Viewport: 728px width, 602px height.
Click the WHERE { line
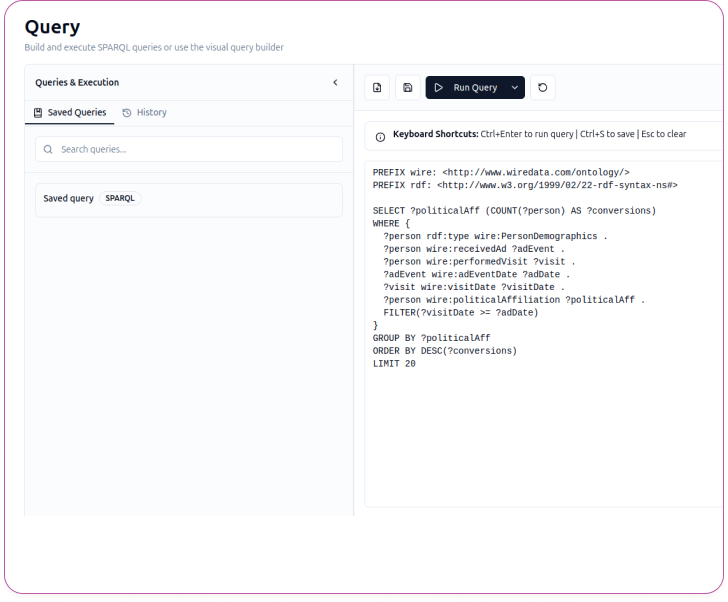point(391,224)
